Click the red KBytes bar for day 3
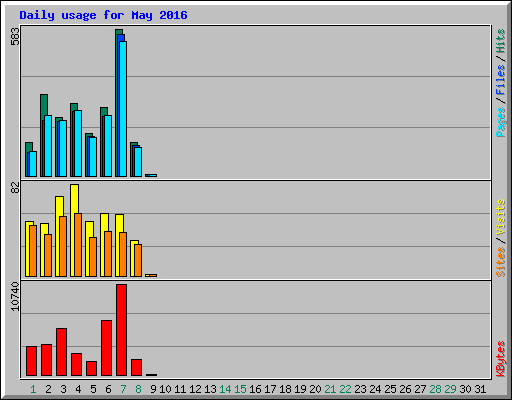Viewport: 512px width, 400px height. (x=62, y=352)
